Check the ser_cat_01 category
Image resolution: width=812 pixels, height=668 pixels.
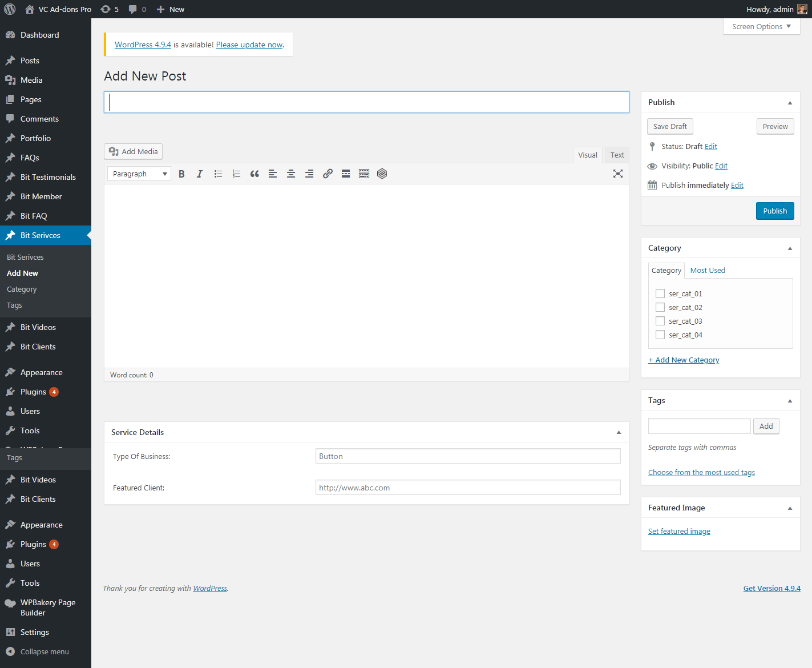[660, 293]
